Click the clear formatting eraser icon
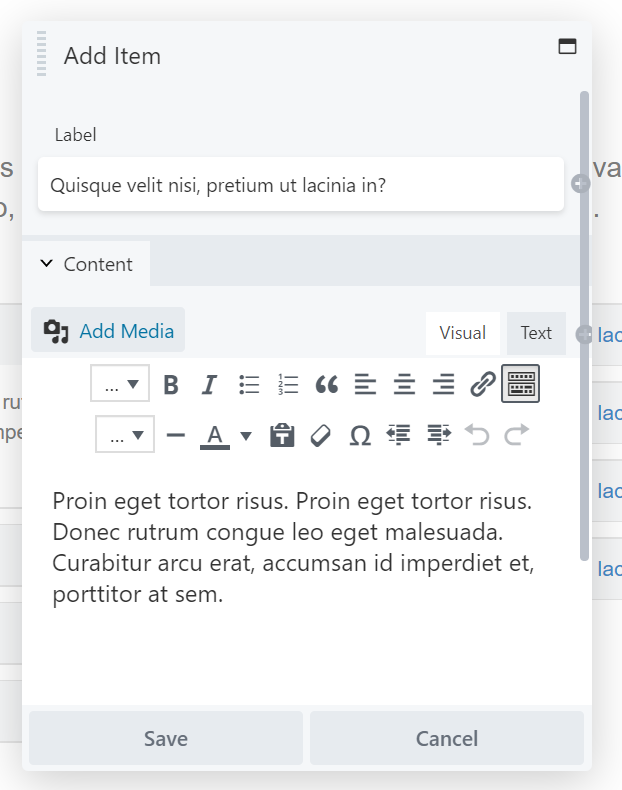This screenshot has height=790, width=622. click(x=321, y=435)
